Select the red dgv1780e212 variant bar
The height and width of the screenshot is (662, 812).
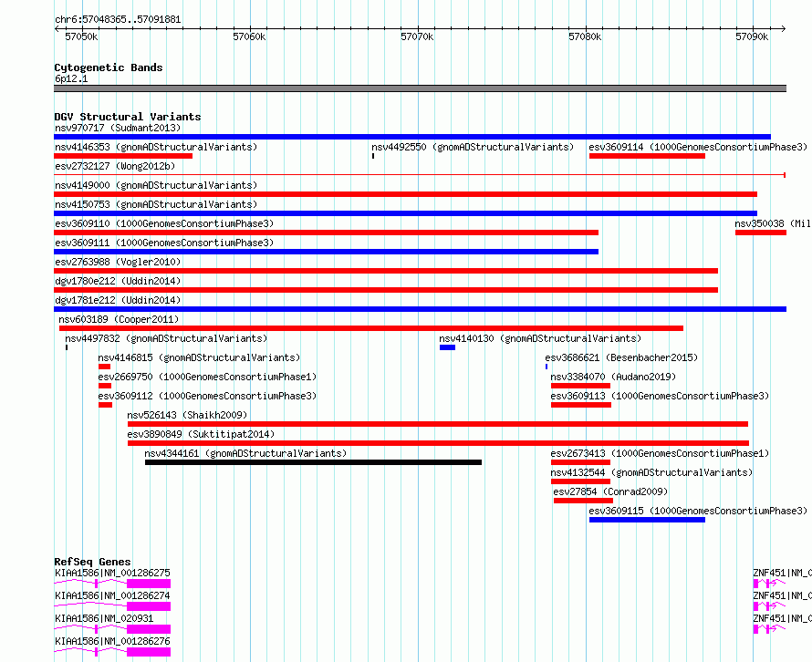click(x=386, y=290)
